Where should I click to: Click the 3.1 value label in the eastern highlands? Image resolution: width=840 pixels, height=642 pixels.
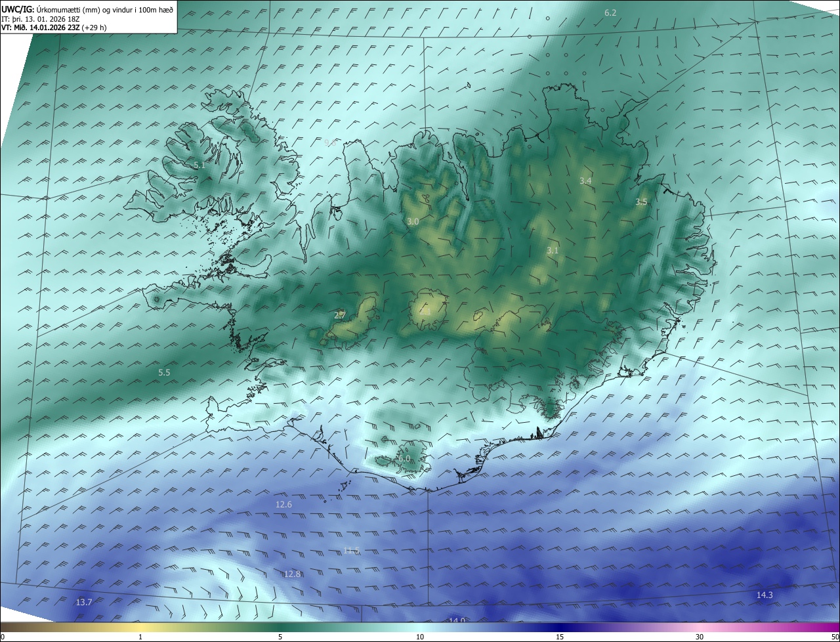(x=553, y=250)
